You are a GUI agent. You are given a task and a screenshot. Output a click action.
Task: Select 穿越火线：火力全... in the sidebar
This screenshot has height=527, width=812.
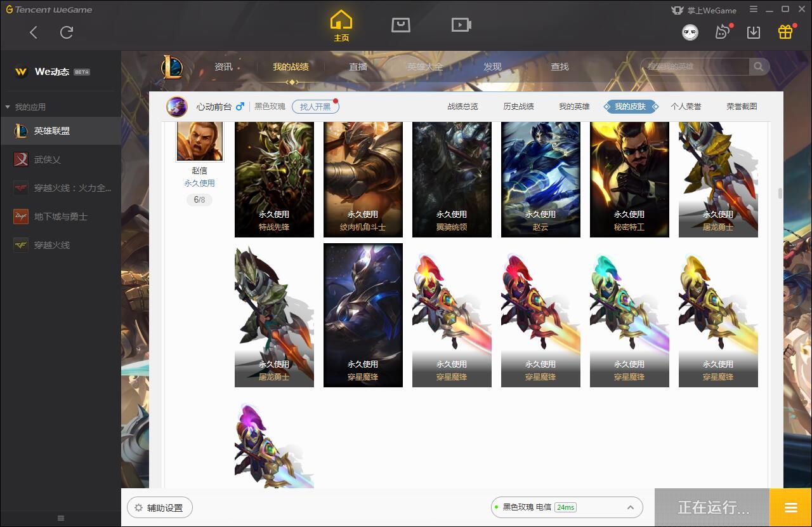pyautogui.click(x=60, y=188)
